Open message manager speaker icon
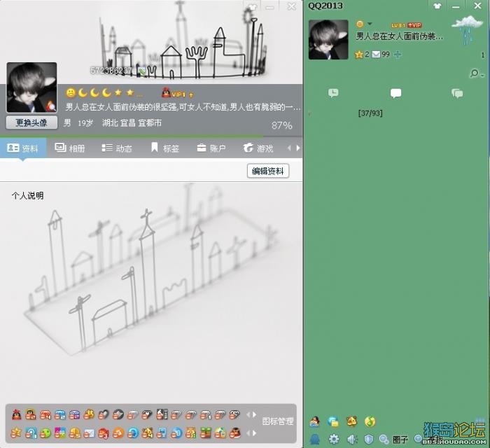The width and height of the screenshot is (490, 448). tap(352, 440)
